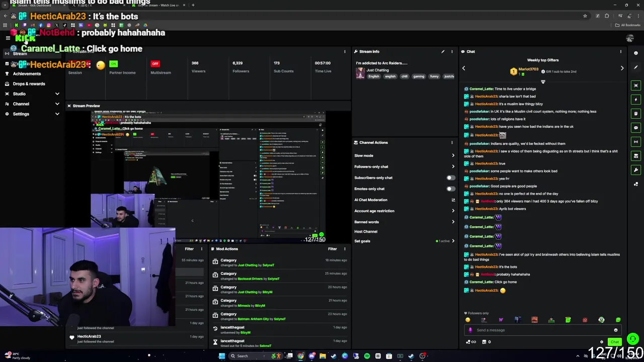This screenshot has width=644, height=362.
Task: Click Host Channel action
Action: tap(366, 231)
